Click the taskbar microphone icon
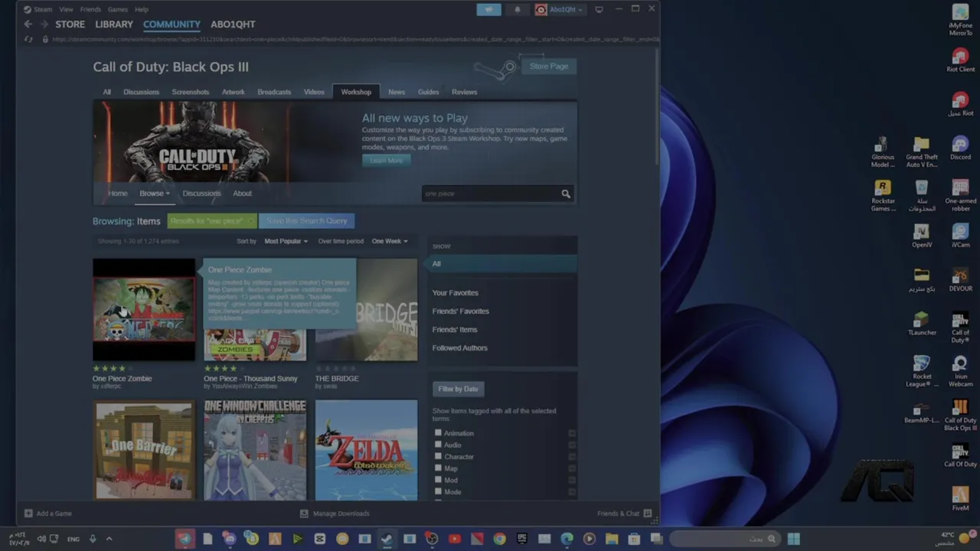 93,539
